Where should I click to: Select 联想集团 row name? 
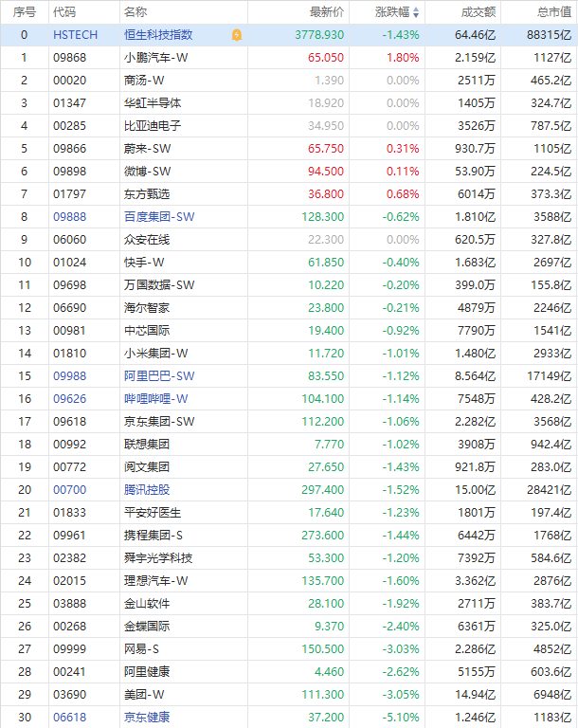coord(147,445)
